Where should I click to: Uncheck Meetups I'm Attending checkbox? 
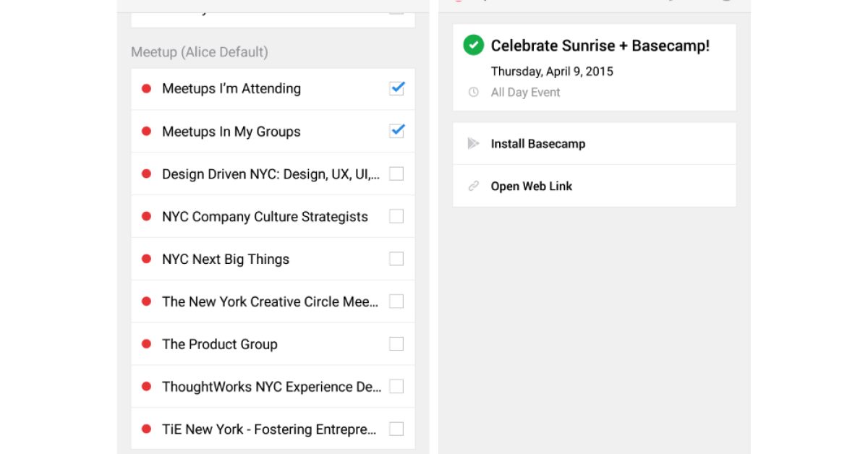[x=396, y=88]
